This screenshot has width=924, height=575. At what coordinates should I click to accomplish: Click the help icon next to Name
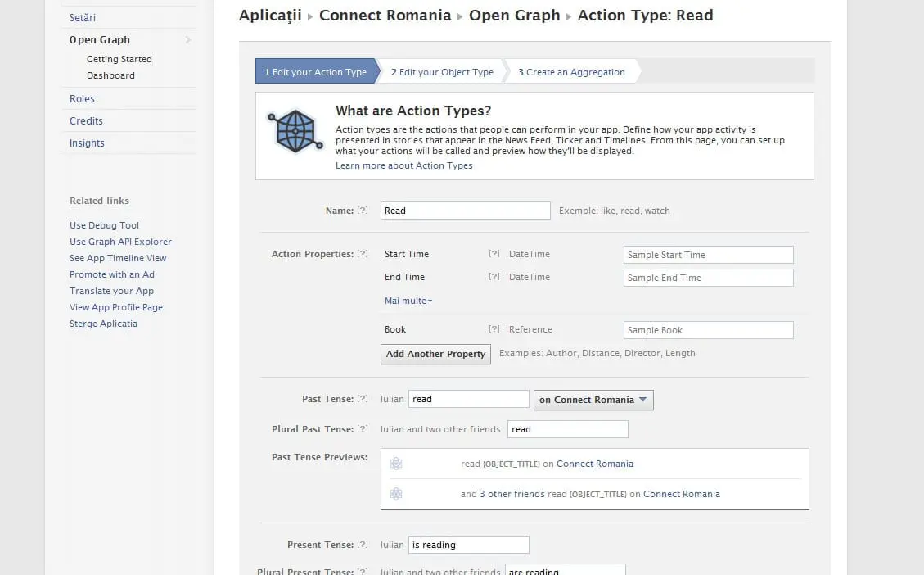coord(363,210)
